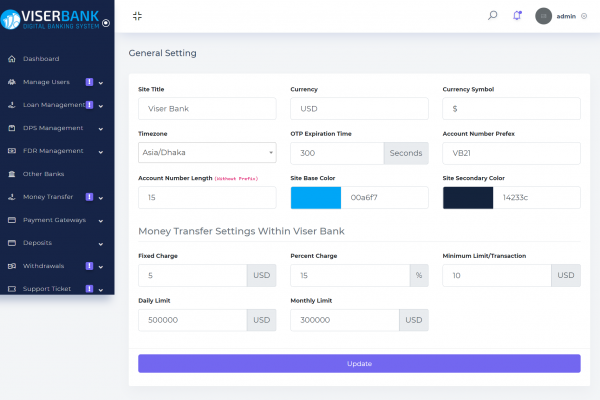Click the admin profile avatar
The width and height of the screenshot is (600, 400).
(x=543, y=16)
